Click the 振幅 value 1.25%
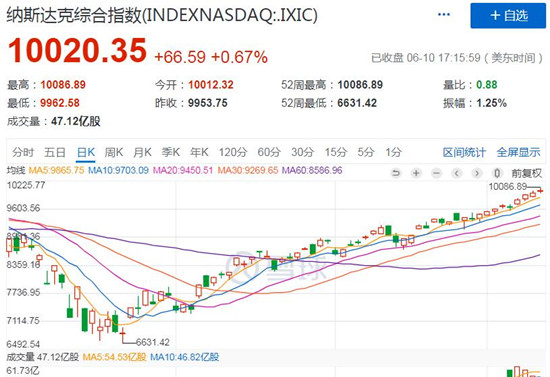Viewport: 550px width, 377px height. point(491,103)
